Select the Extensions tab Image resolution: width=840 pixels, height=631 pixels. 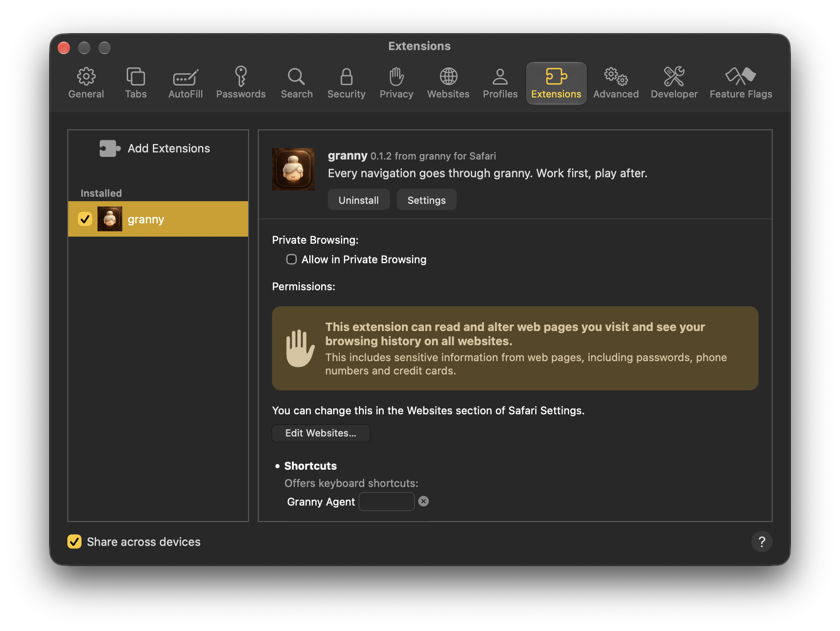click(x=556, y=83)
